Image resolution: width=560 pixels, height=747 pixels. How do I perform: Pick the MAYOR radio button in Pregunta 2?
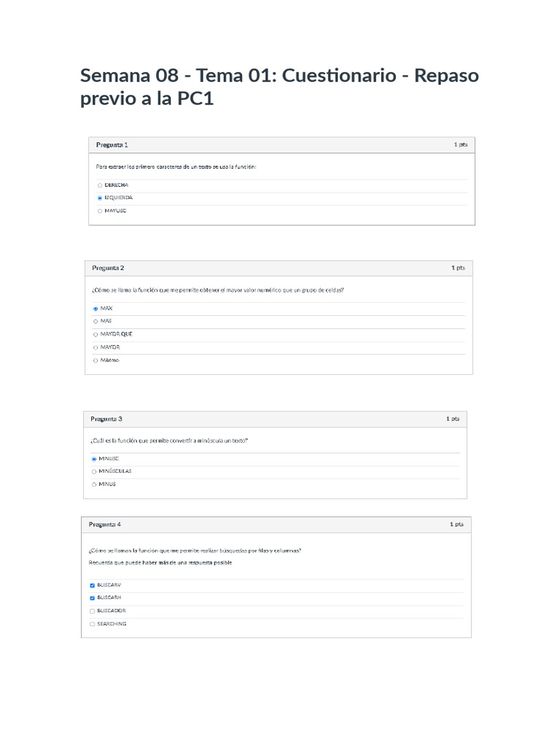96,347
